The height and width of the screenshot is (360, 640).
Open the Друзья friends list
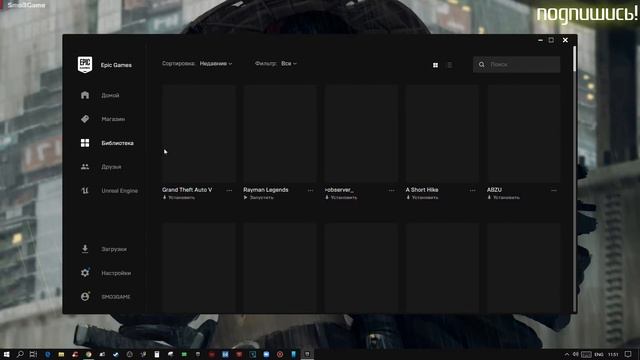pyautogui.click(x=111, y=167)
